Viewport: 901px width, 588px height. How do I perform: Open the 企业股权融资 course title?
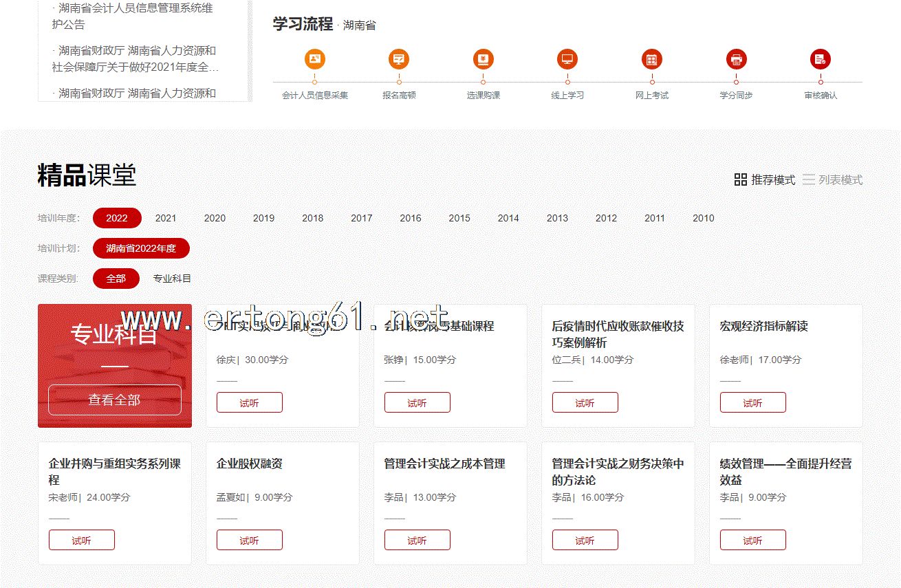tap(250, 464)
